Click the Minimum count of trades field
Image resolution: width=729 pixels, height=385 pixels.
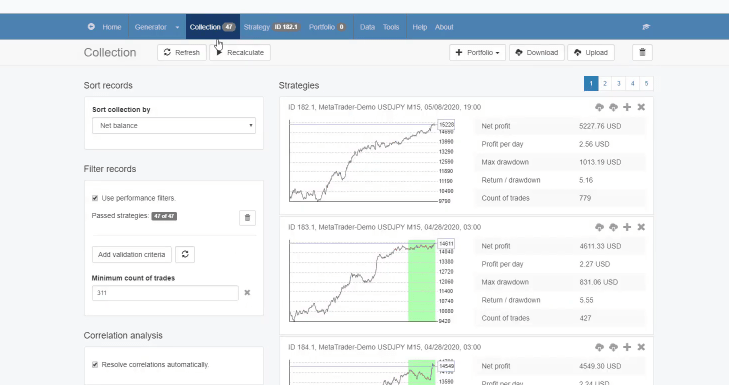(x=165, y=293)
